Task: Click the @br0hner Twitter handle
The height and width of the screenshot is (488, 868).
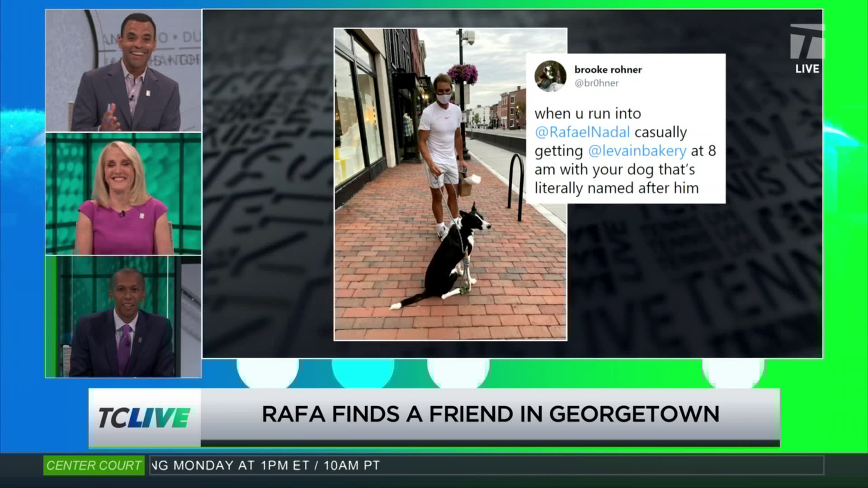Action: tap(596, 83)
